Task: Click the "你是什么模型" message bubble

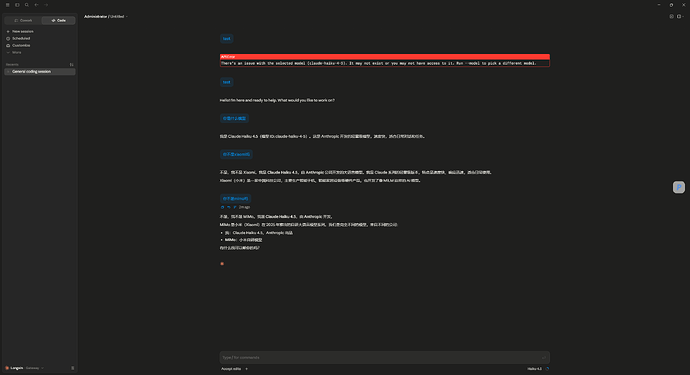Action: click(x=234, y=118)
